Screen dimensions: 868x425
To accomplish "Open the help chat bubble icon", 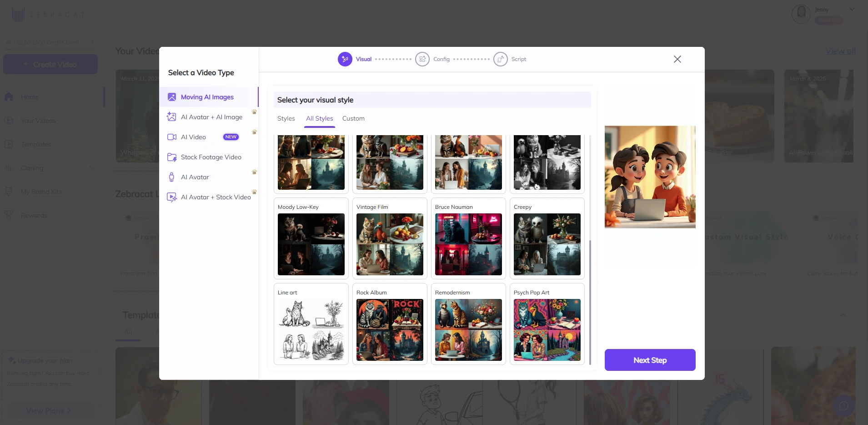I will (x=843, y=406).
